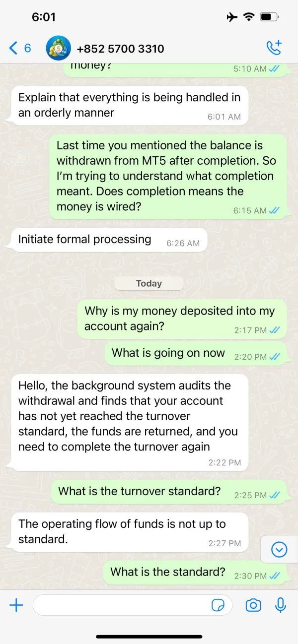Open attachments with the plus icon
The height and width of the screenshot is (644, 298).
pyautogui.click(x=16, y=605)
